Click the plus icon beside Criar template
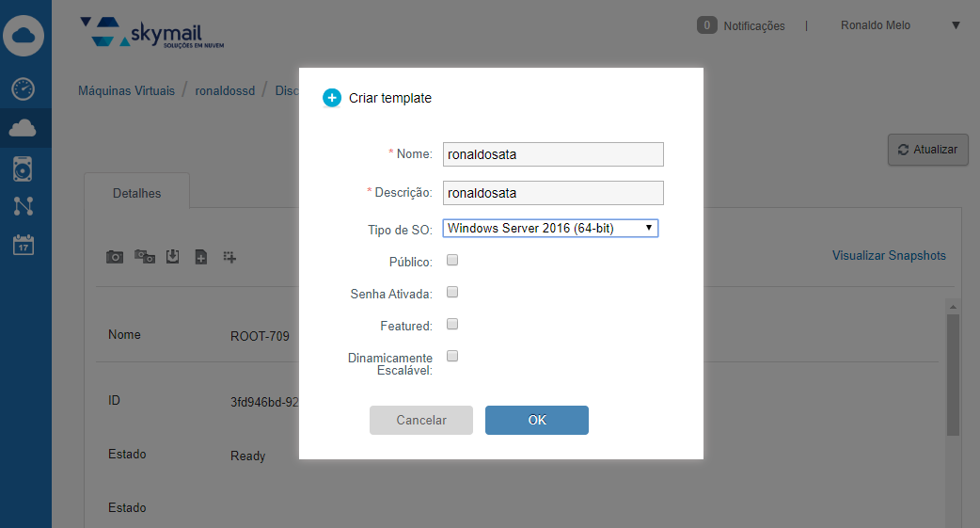This screenshot has height=528, width=980. pos(331,98)
